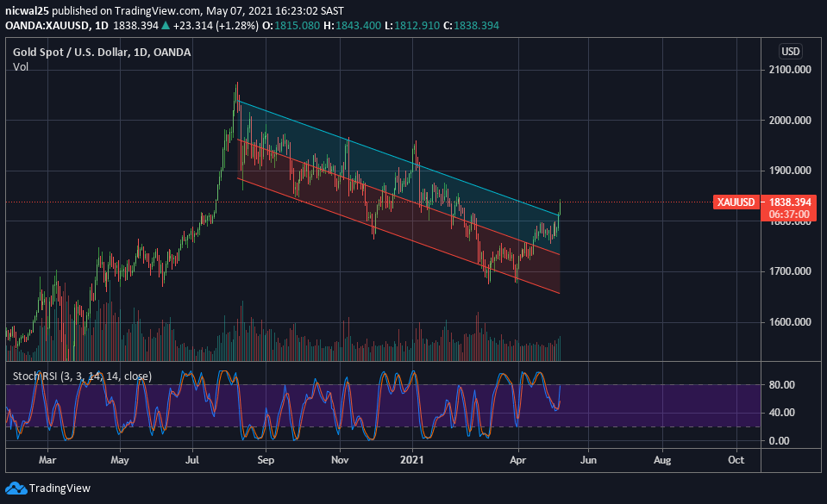Click the Apr label on time axis
The height and width of the screenshot is (504, 827).
[x=518, y=460]
